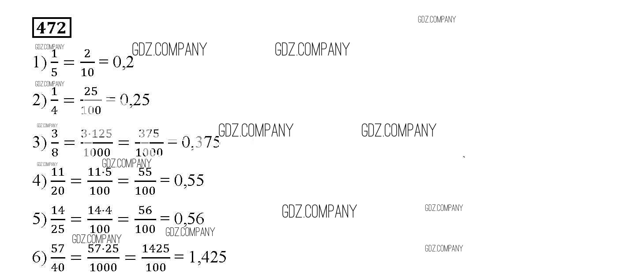Select the answer 0,55
Screen dimensions: 644x277
coord(189,180)
